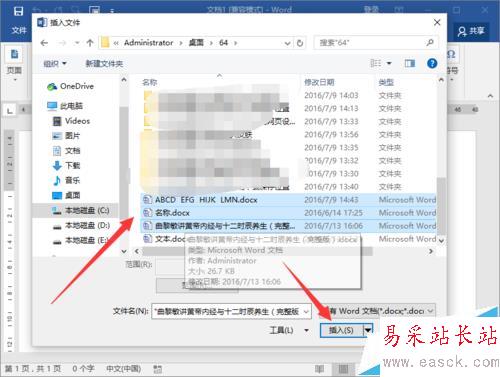Open the recent locations dropdown arrow
Screen dimensions: 500x377
point(77,43)
